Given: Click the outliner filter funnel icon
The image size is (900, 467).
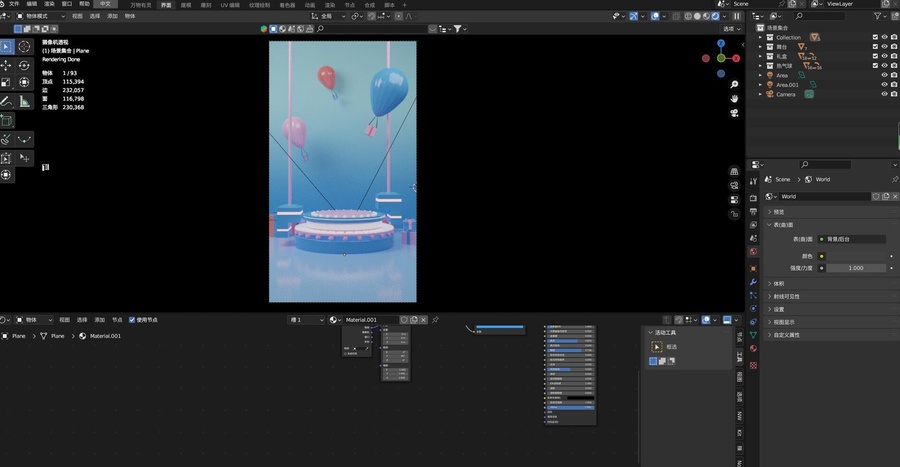Looking at the screenshot, I should [877, 16].
